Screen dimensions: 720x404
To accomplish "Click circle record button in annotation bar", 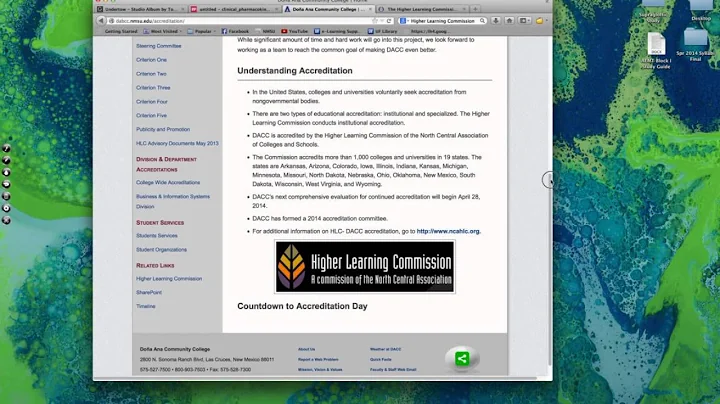I will pyautogui.click(x=6, y=208).
